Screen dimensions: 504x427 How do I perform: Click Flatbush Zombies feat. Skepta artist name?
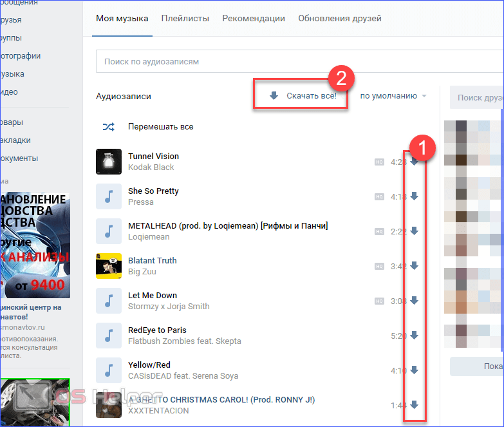(x=185, y=341)
